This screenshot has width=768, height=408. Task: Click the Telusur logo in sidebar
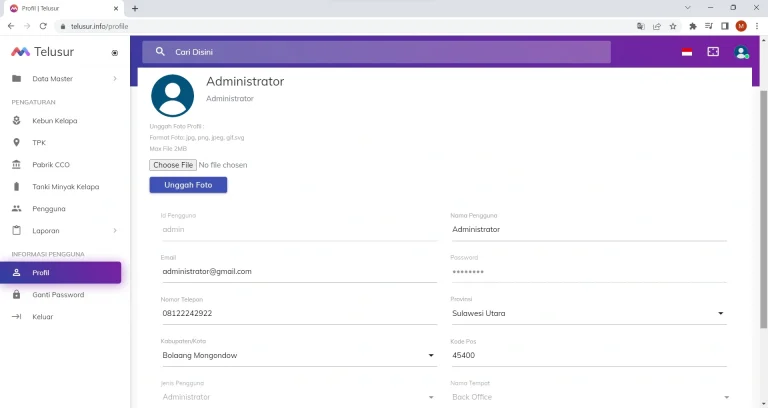pyautogui.click(x=43, y=52)
